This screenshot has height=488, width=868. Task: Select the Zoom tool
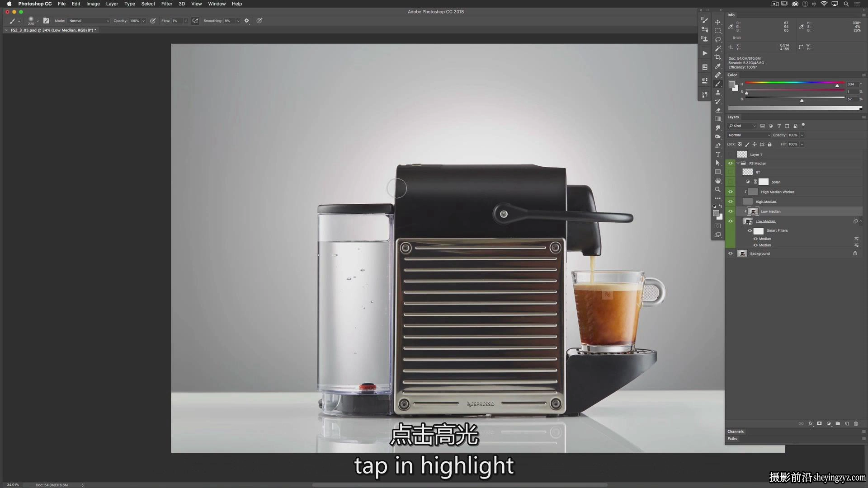coord(717,189)
